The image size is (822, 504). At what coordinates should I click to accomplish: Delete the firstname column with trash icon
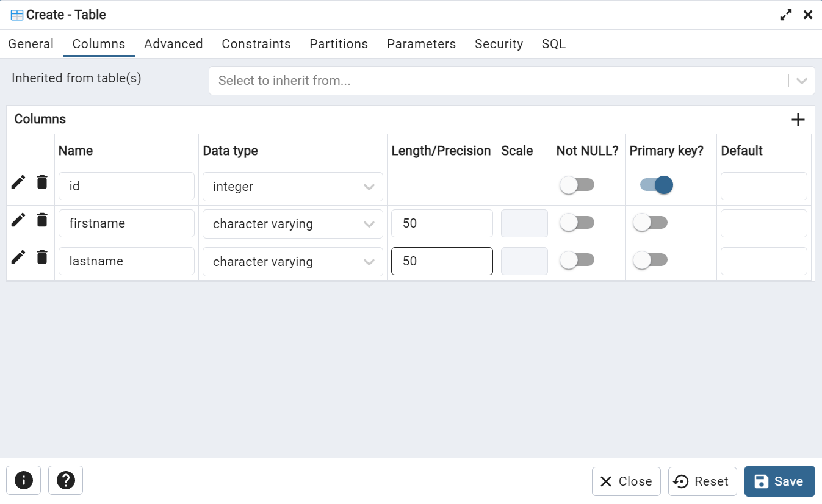point(42,220)
